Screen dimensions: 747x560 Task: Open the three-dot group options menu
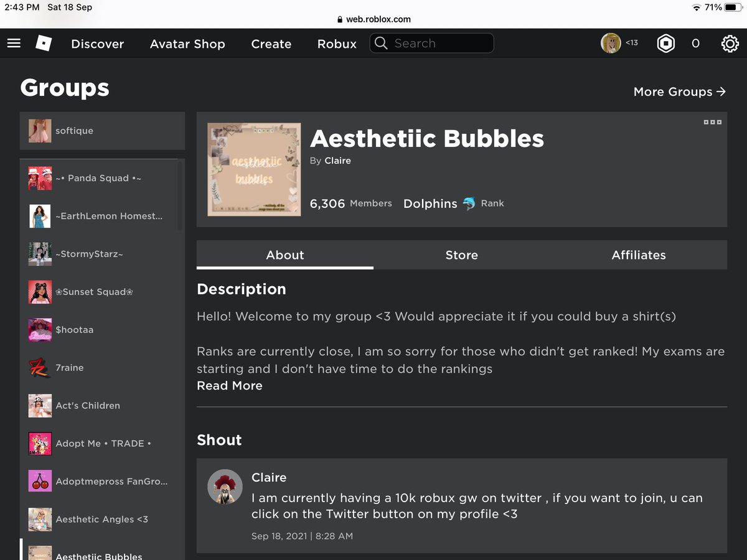point(712,122)
